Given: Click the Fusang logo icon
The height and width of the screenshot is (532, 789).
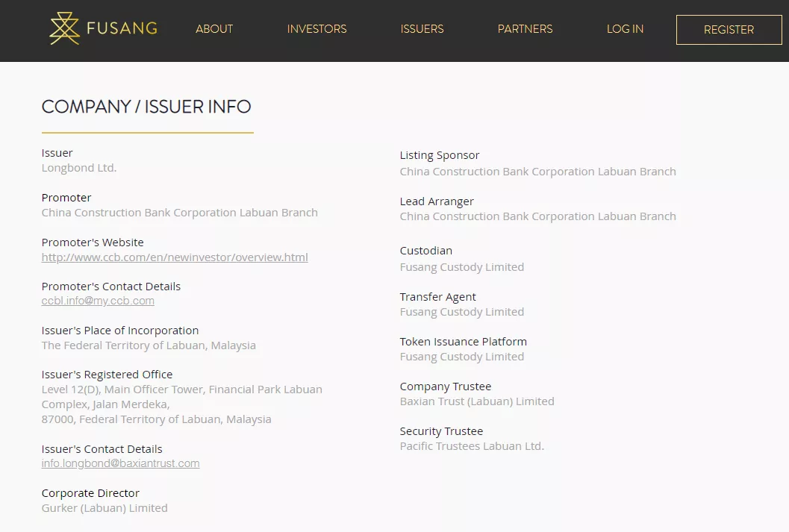Looking at the screenshot, I should [64, 28].
